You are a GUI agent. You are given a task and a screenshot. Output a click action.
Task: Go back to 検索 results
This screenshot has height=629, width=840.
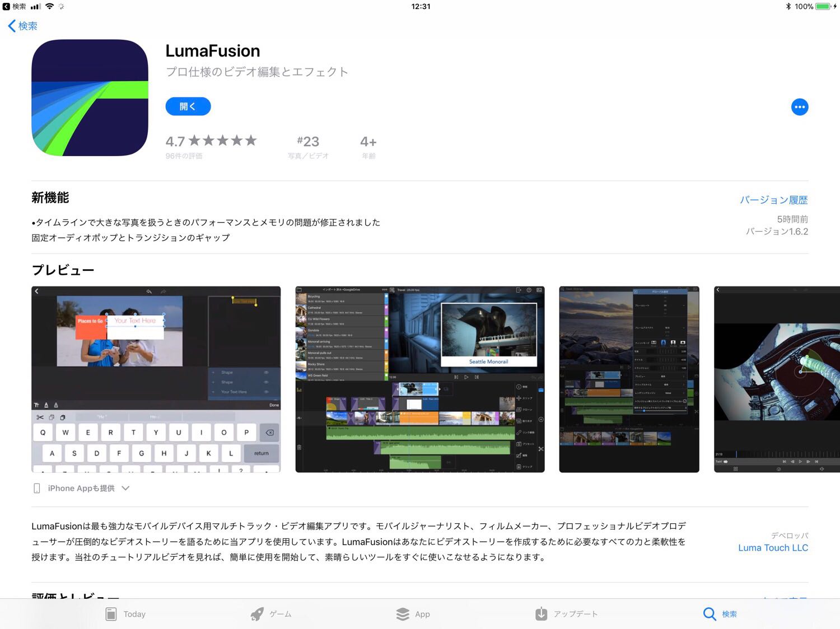23,26
